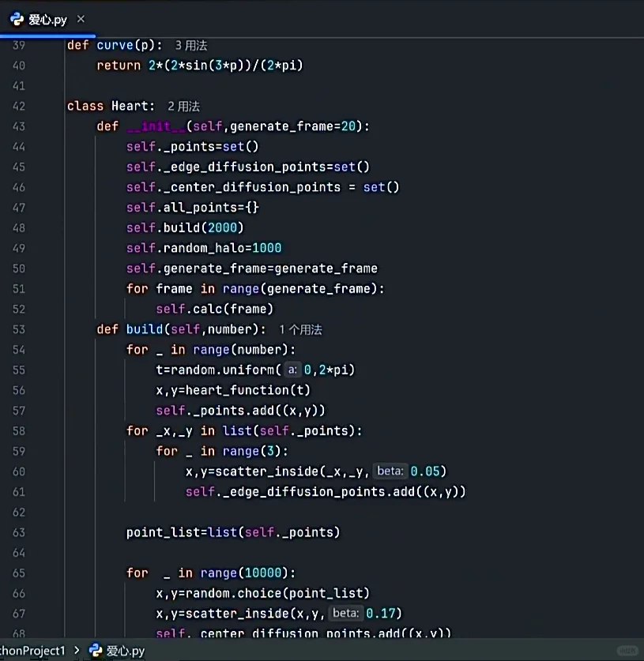Click the 'beta:' hint next to 0.17
Image resolution: width=644 pixels, height=661 pixels.
(346, 613)
